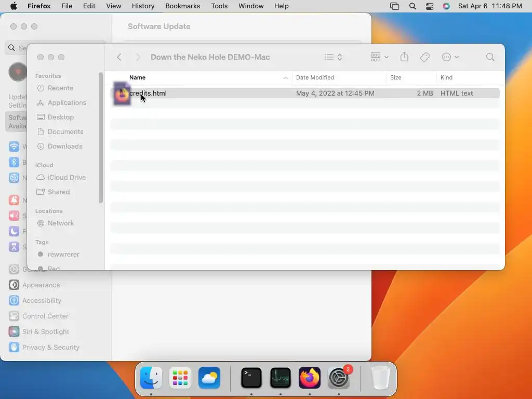This screenshot has height=399, width=532.
Task: Go back in the Finder window
Action: coord(119,57)
